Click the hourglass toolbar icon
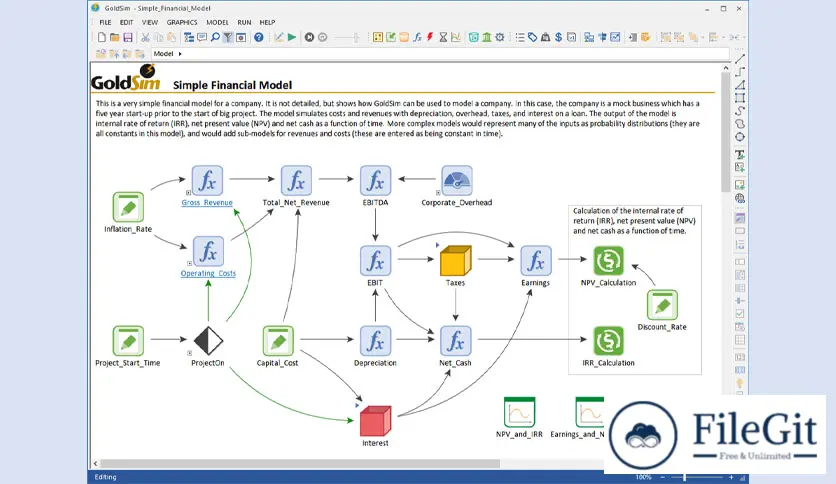This screenshot has height=484, width=836. coord(443,37)
